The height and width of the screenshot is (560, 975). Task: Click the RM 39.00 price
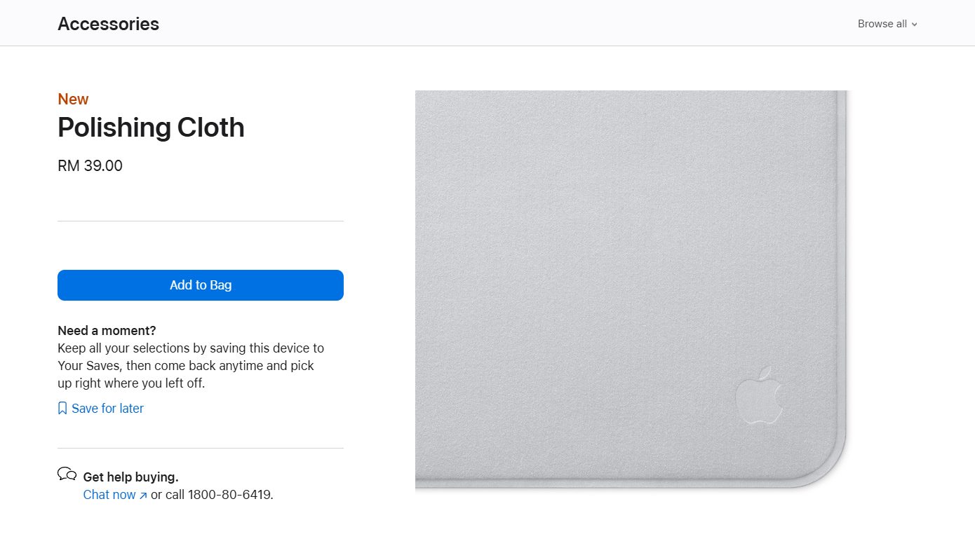click(90, 166)
